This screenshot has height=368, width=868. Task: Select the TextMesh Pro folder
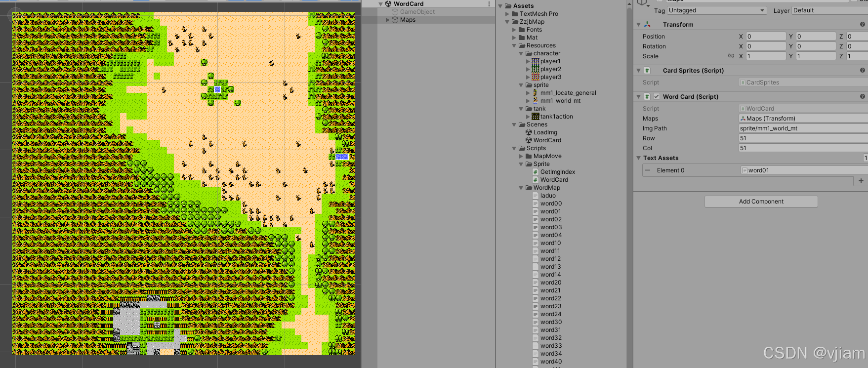(535, 14)
